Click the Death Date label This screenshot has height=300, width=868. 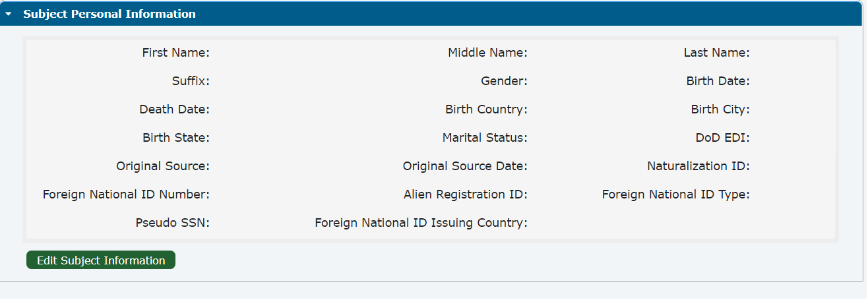pyautogui.click(x=174, y=109)
